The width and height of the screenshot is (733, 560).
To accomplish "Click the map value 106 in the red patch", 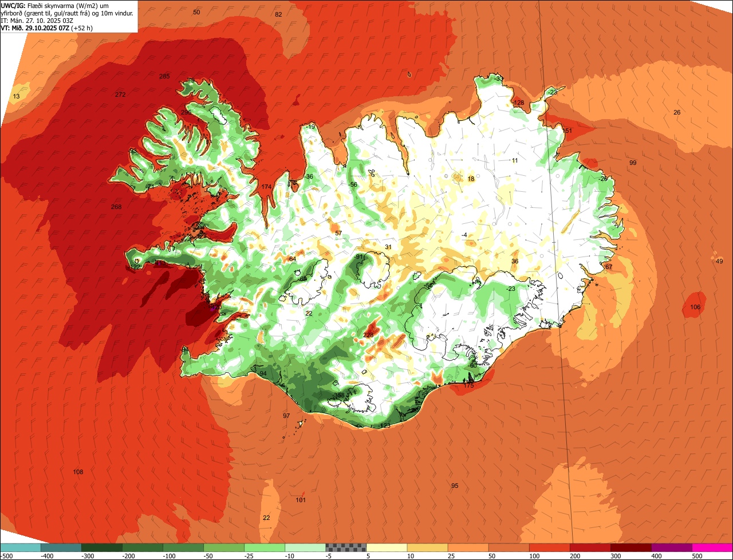I will [695, 307].
